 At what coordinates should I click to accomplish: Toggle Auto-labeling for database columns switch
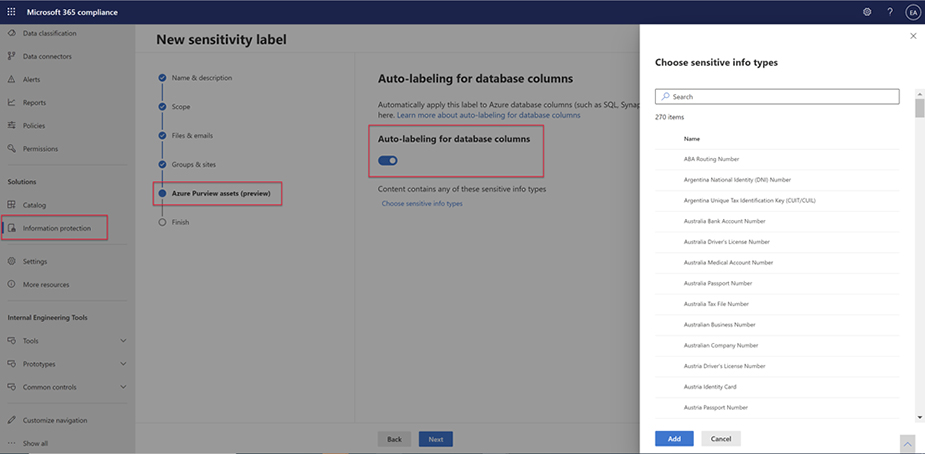[388, 160]
